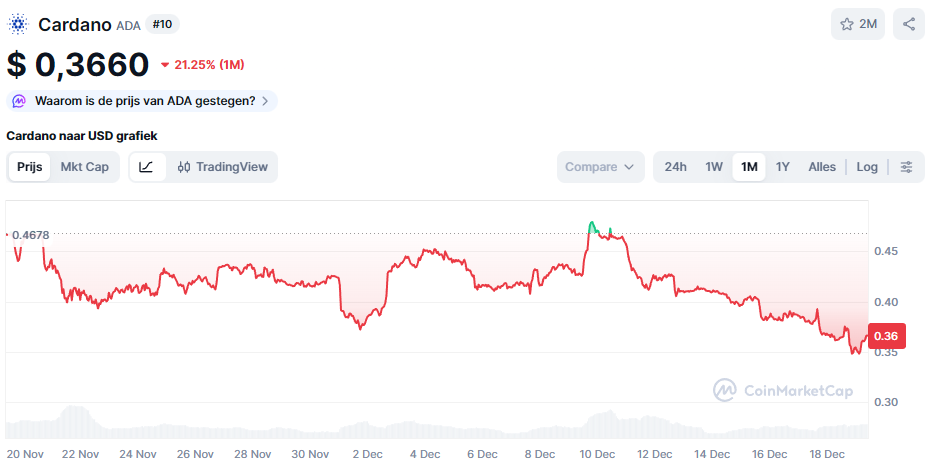This screenshot has height=460, width=929.
Task: Show the Alles time range
Action: coord(822,167)
